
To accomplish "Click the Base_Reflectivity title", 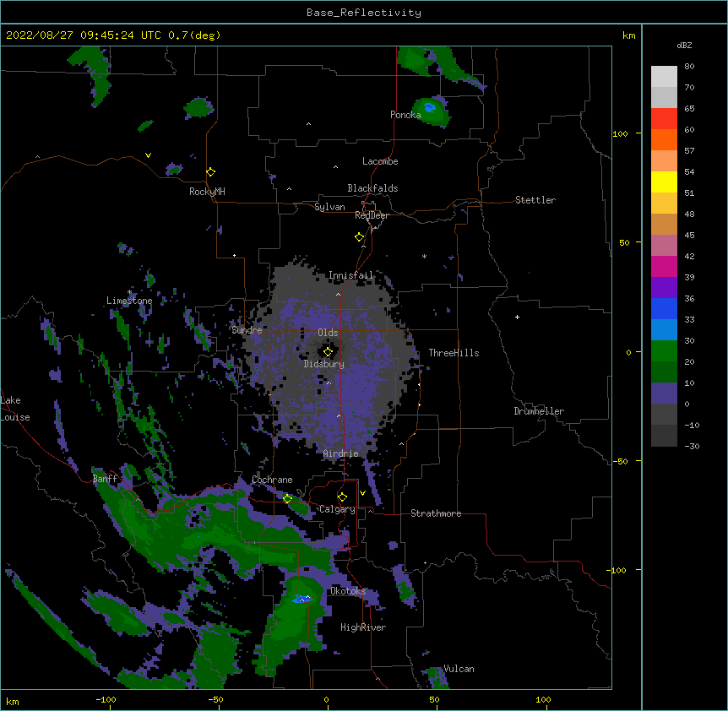I will tap(364, 13).
